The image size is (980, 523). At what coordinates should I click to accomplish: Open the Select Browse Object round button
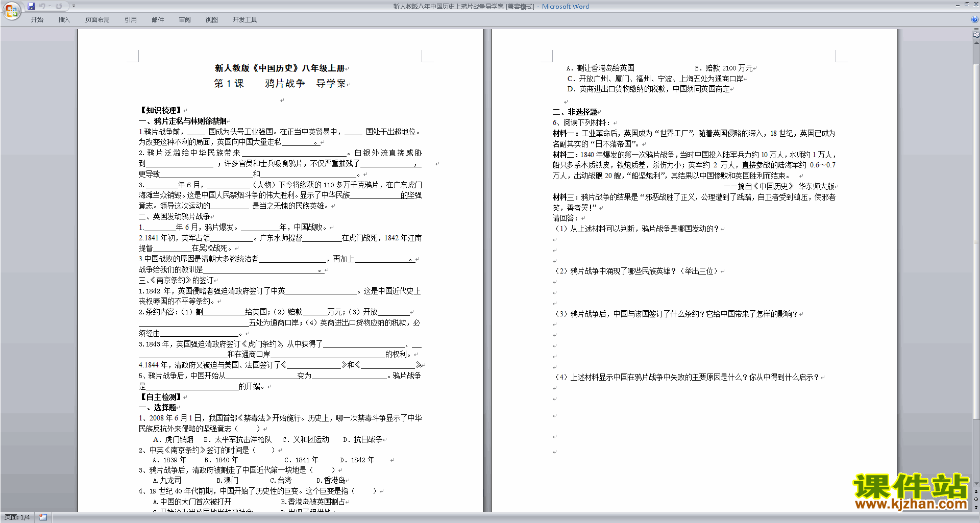click(976, 499)
